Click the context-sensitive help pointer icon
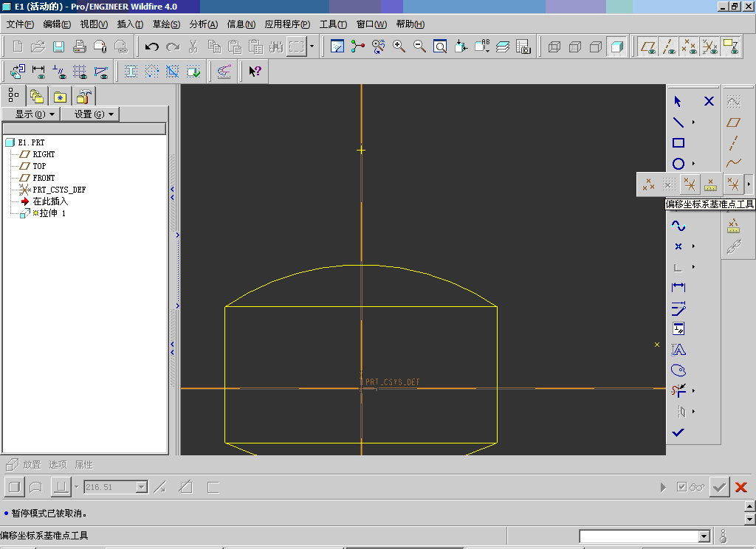The image size is (756, 549). [x=255, y=72]
